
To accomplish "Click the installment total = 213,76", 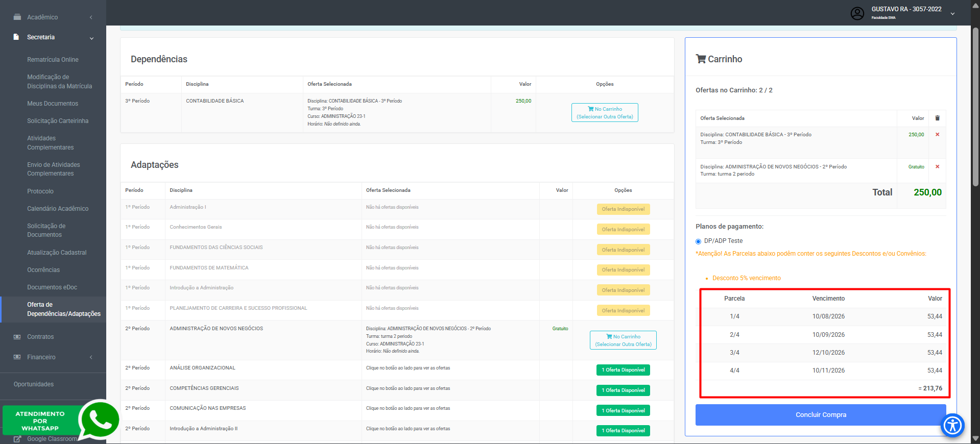I will coord(930,388).
